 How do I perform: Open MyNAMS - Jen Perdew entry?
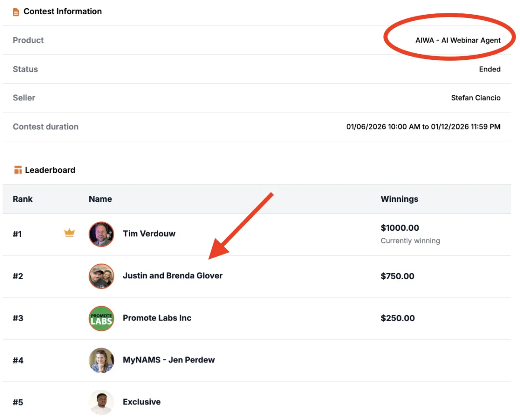point(169,360)
